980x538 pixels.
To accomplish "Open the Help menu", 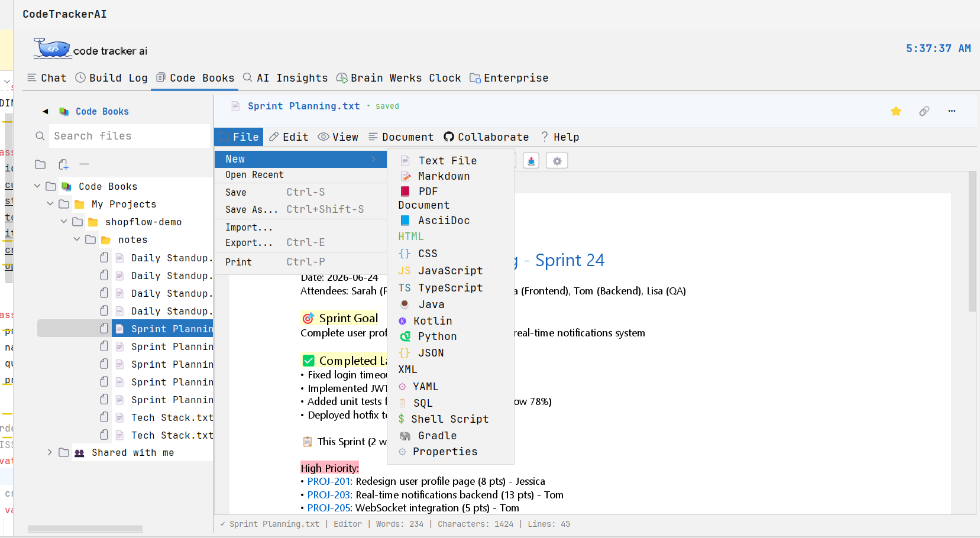I will [x=560, y=137].
